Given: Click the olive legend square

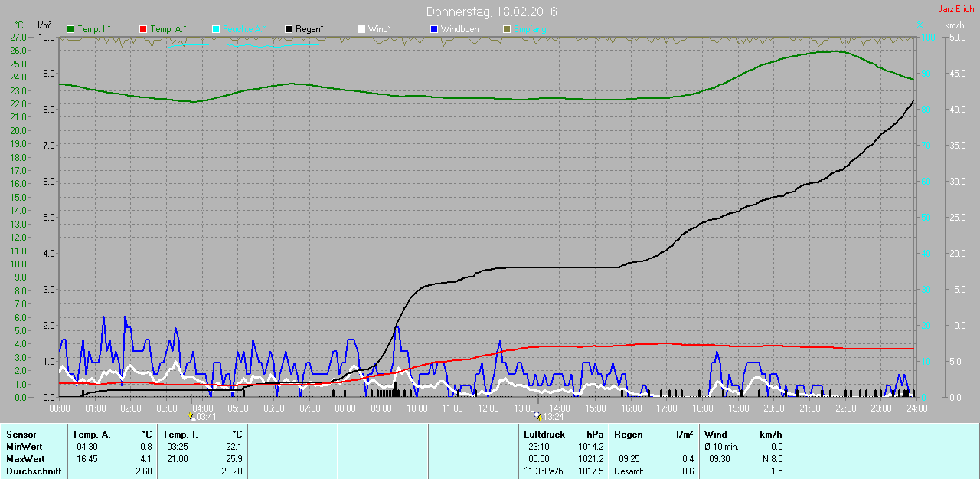Looking at the screenshot, I should click(506, 29).
